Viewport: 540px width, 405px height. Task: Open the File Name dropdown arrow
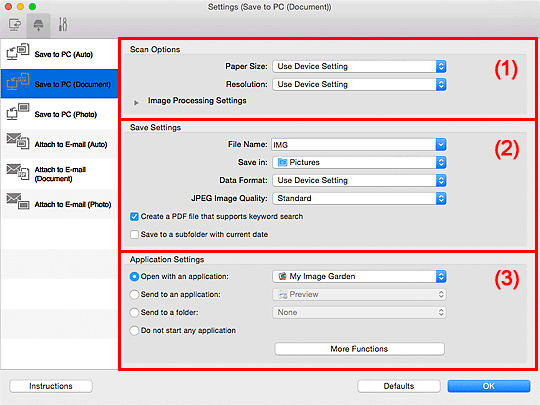(441, 145)
